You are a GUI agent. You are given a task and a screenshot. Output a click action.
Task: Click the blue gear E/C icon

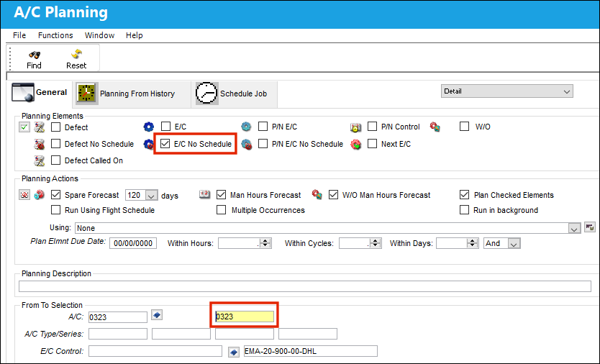click(x=149, y=127)
